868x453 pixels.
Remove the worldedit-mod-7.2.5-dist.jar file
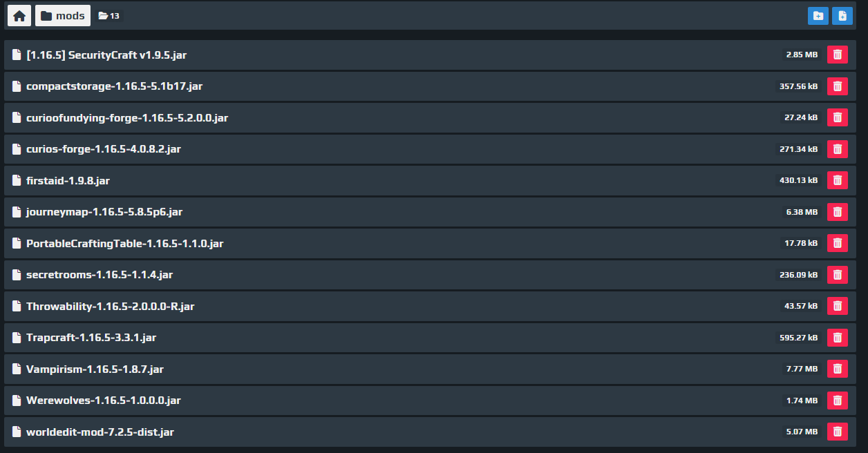click(x=838, y=432)
